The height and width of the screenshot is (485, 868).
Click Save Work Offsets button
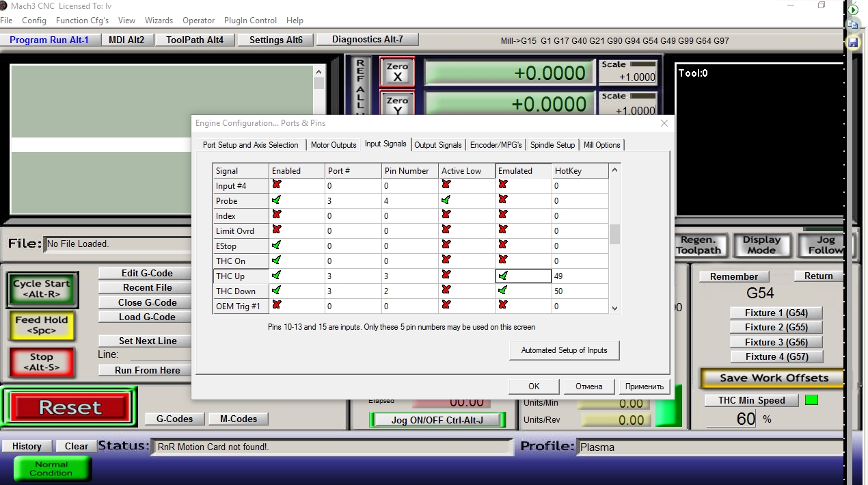click(x=774, y=378)
